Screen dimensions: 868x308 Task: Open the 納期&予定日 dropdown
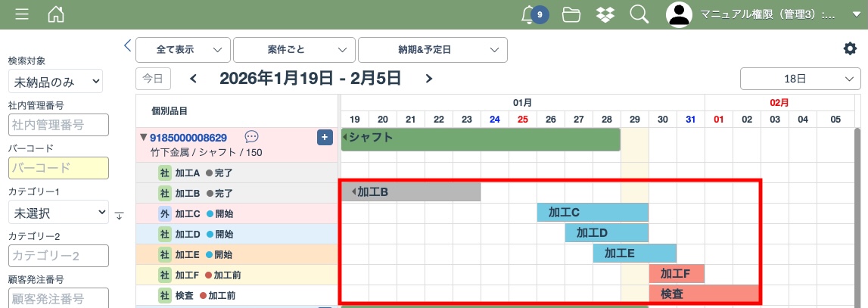tap(432, 50)
